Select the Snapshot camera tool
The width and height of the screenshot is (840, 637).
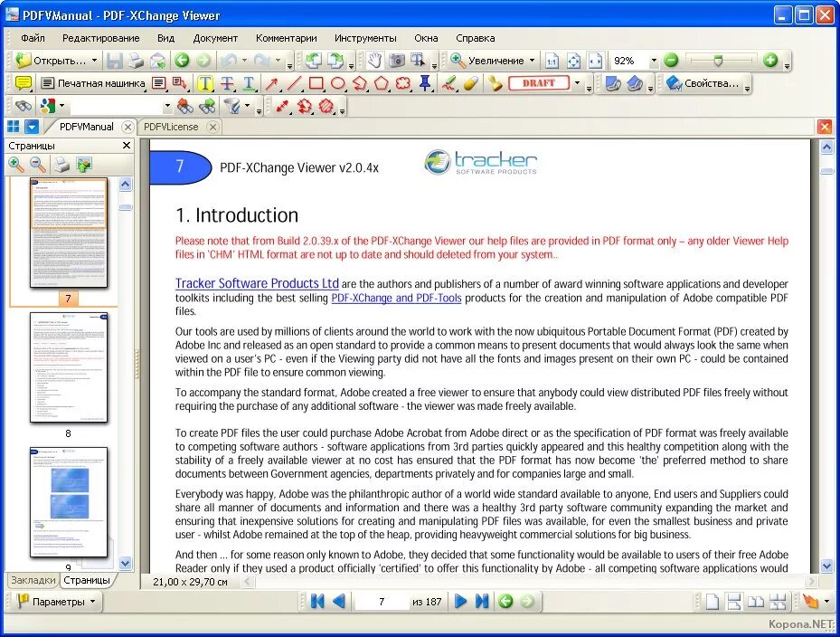coord(396,61)
